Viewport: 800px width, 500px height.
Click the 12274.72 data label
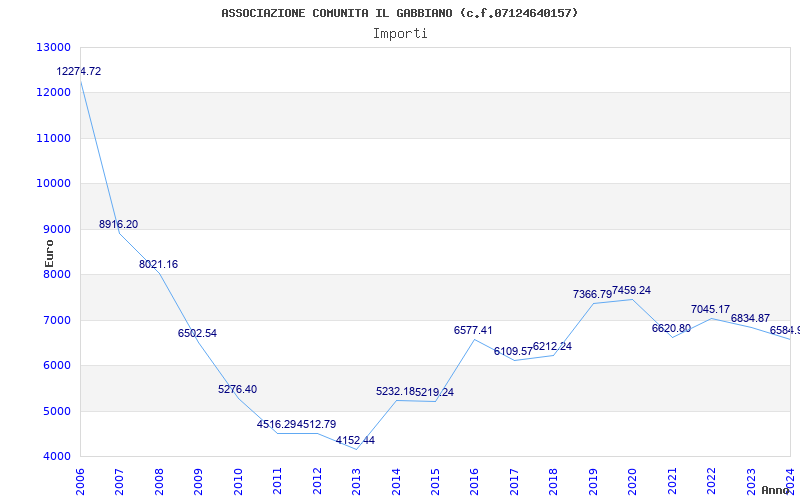point(79,71)
